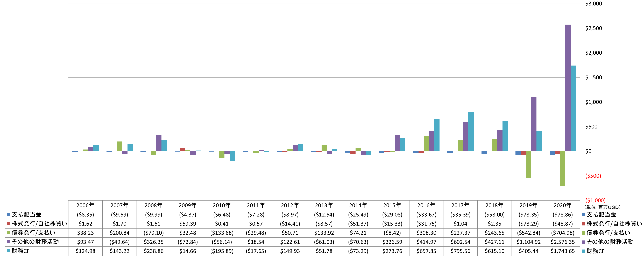The image size is (644, 256).
Task: Click the tall purple 2020年 その他の財務活動 bar
Action: pyautogui.click(x=568, y=88)
